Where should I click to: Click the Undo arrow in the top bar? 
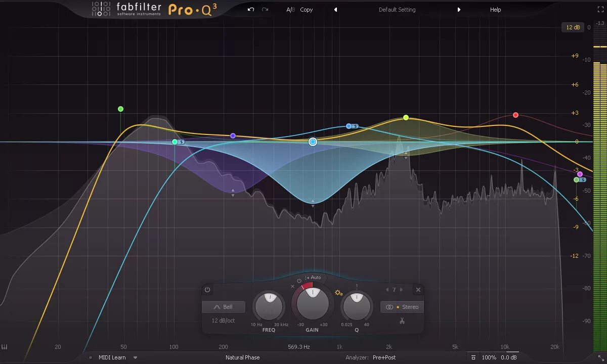(251, 10)
